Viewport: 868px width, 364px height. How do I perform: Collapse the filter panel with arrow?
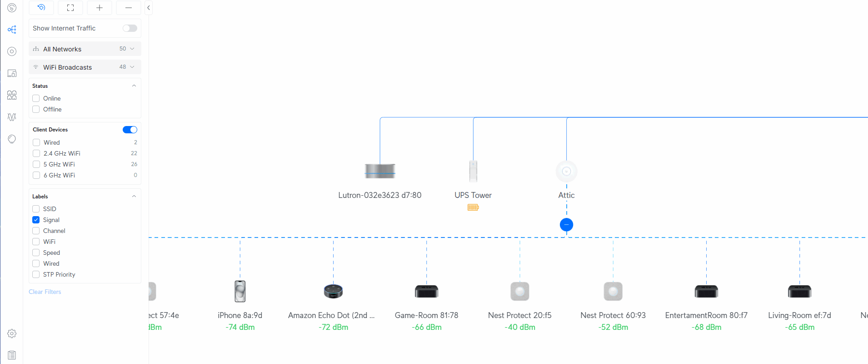coord(149,8)
